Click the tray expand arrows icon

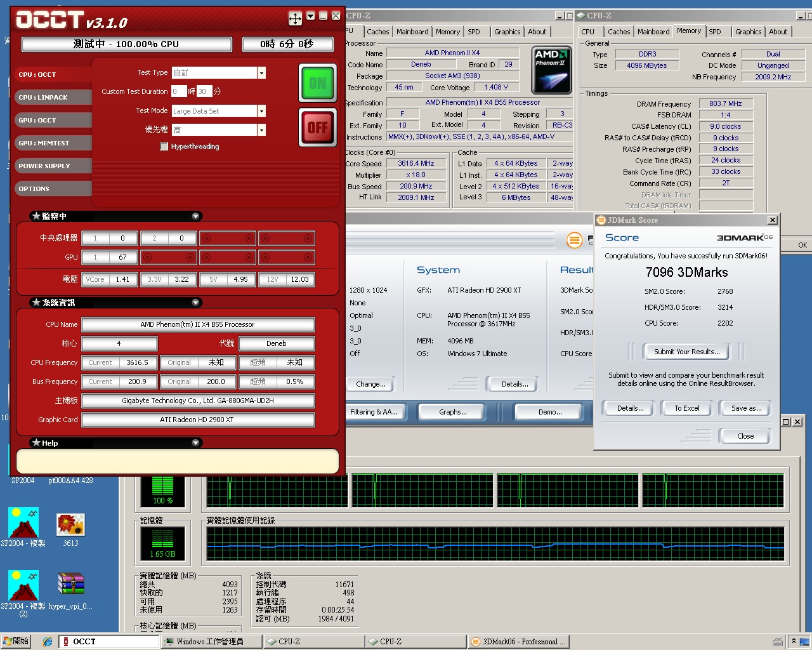point(794,642)
